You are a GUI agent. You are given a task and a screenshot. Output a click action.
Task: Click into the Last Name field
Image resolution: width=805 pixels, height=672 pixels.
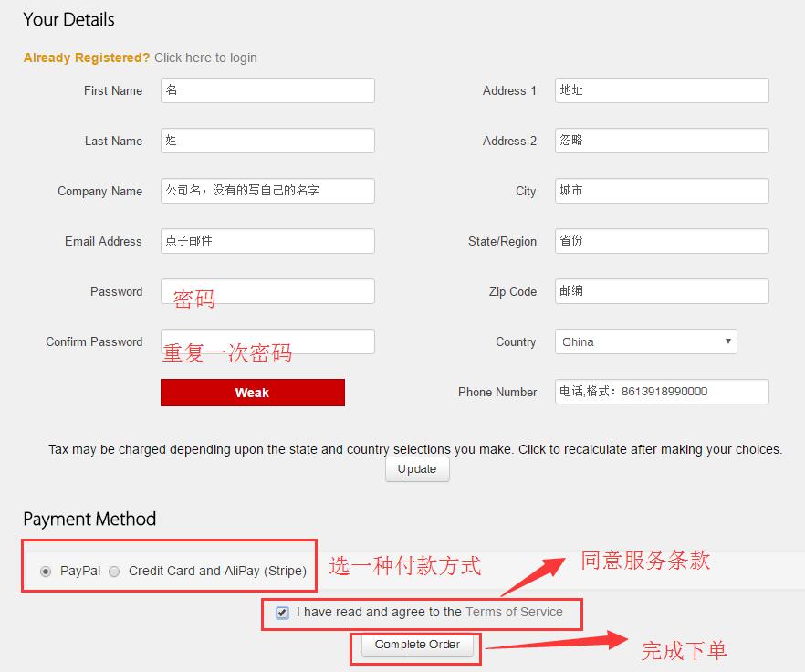tap(267, 141)
